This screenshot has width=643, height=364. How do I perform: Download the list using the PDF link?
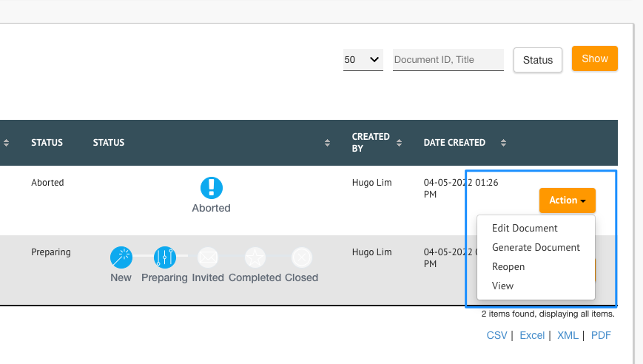pyautogui.click(x=601, y=335)
